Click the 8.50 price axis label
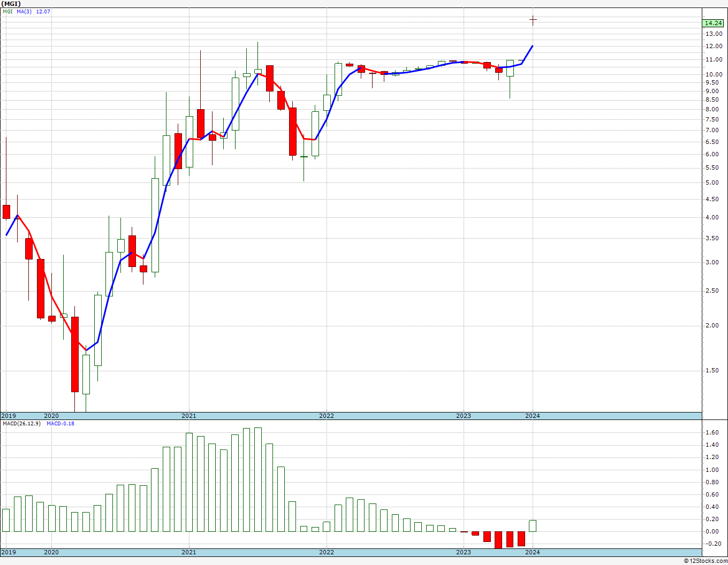Viewport: 728px width, 565px height. point(712,100)
